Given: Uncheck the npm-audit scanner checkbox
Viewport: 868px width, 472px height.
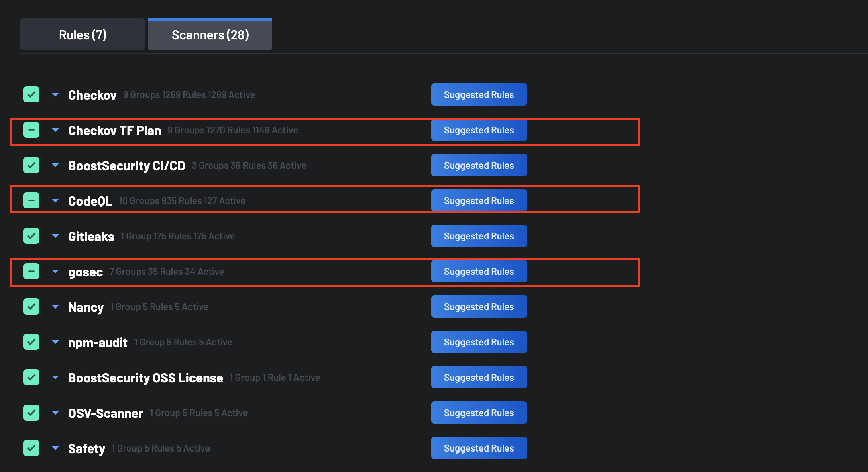Looking at the screenshot, I should tap(31, 342).
